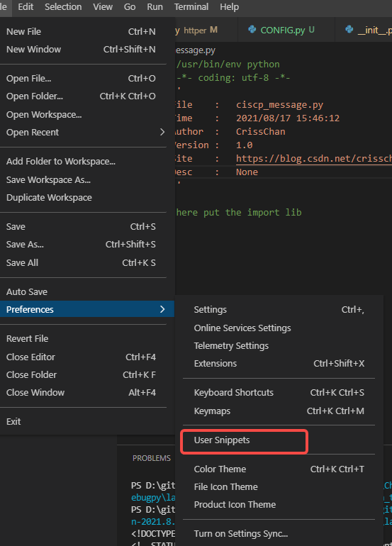
Task: Open the Edit menu
Action: (26, 6)
